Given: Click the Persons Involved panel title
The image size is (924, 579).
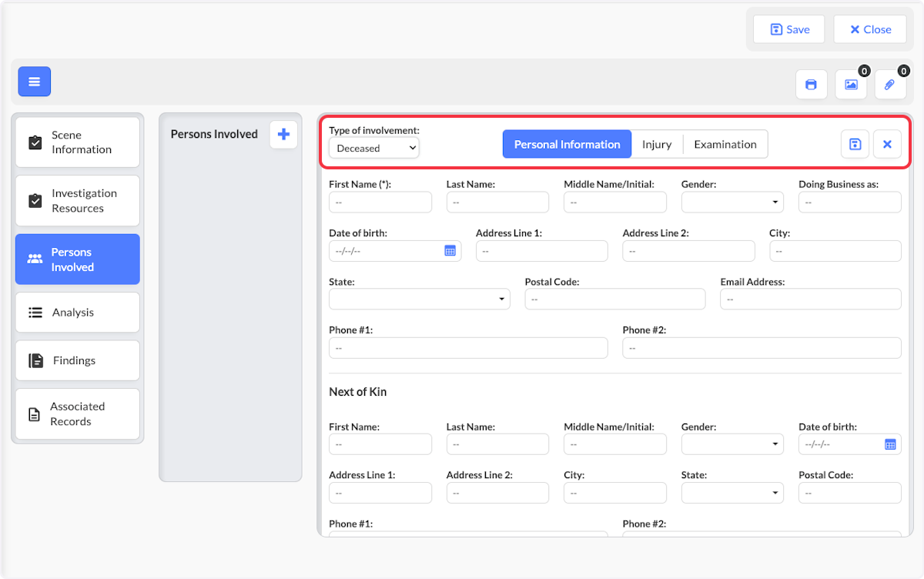Looking at the screenshot, I should click(x=214, y=134).
